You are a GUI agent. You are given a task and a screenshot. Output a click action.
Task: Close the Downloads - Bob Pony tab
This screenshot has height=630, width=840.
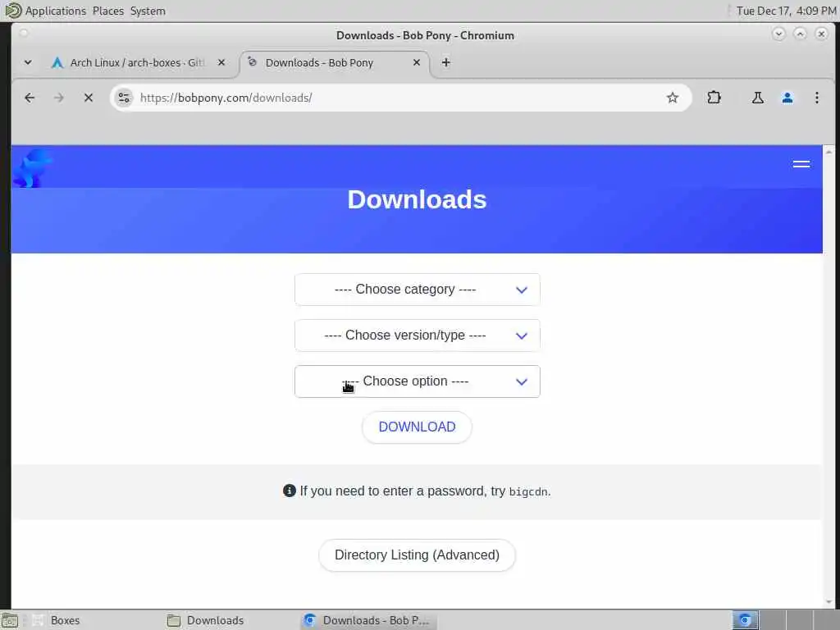pos(416,62)
